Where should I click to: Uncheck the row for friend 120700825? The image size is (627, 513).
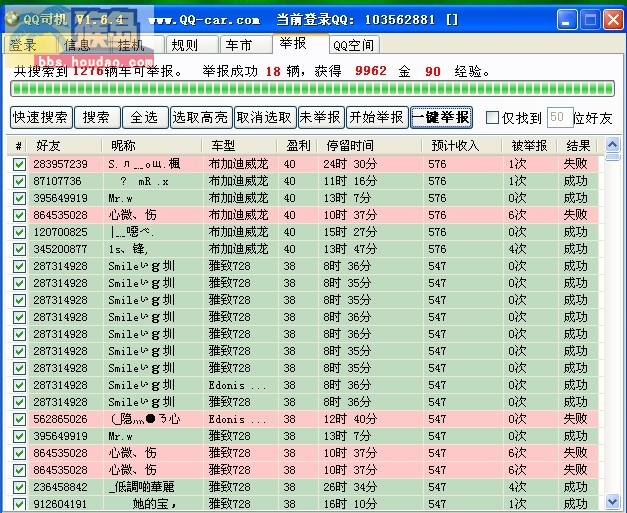(19, 232)
